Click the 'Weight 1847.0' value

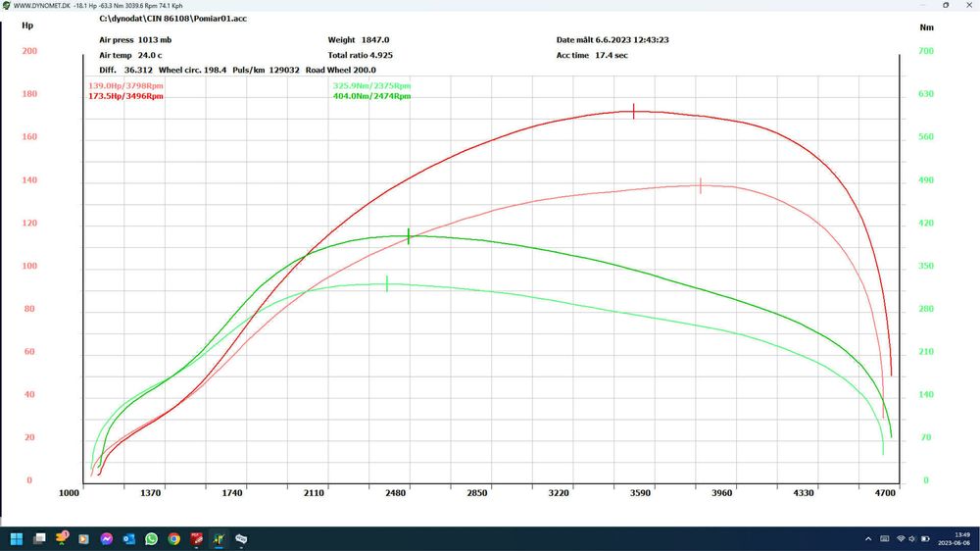tap(358, 40)
